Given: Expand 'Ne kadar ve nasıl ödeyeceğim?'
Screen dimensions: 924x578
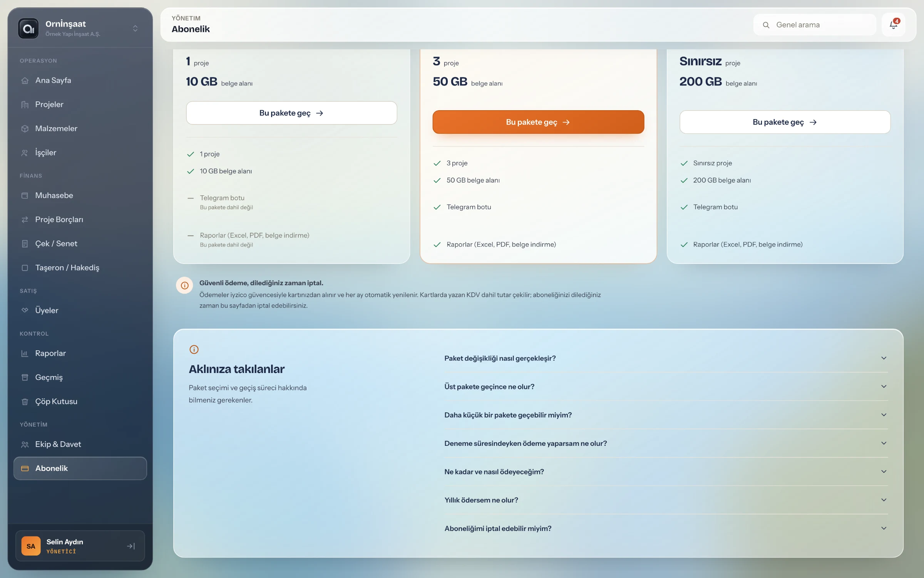Looking at the screenshot, I should tap(666, 472).
